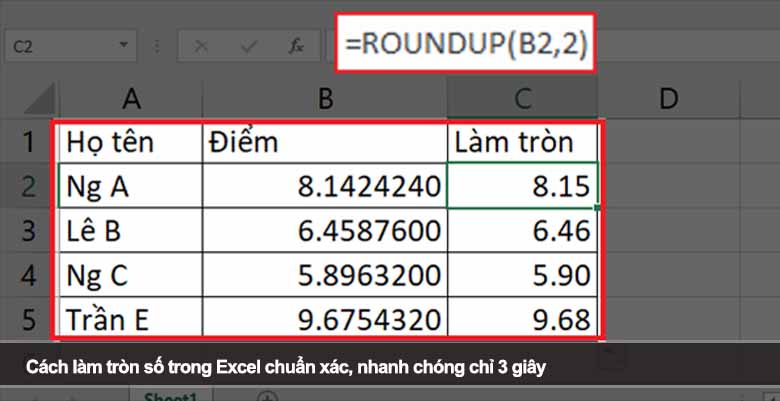Viewport: 780px width, 401px height.
Task: Click the Enter checkmark icon in formula bar
Action: coord(248,46)
